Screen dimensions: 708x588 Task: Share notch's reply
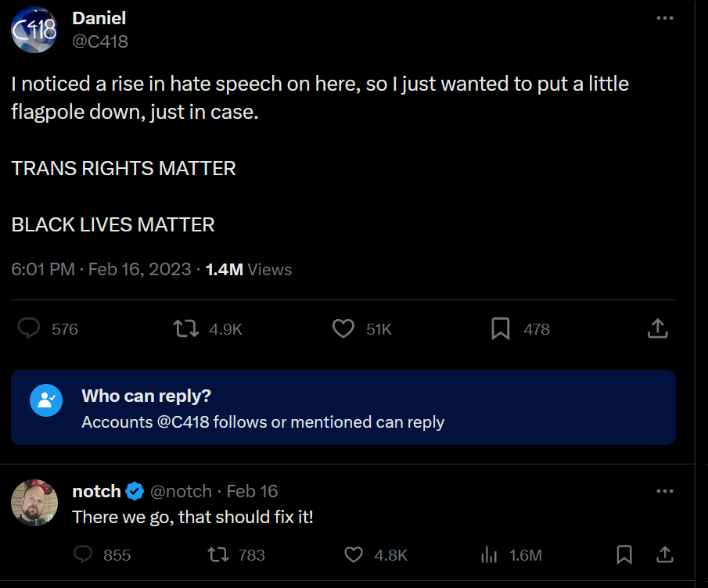[665, 555]
